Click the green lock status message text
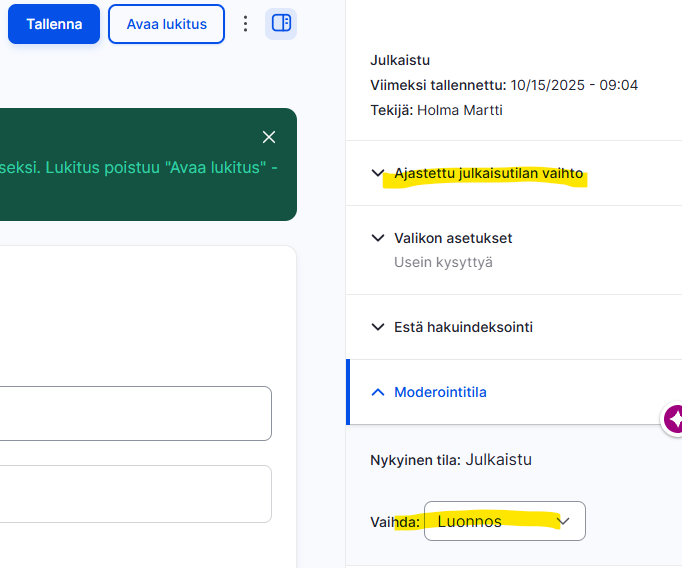Screen dimensions: 682x568 140,166
